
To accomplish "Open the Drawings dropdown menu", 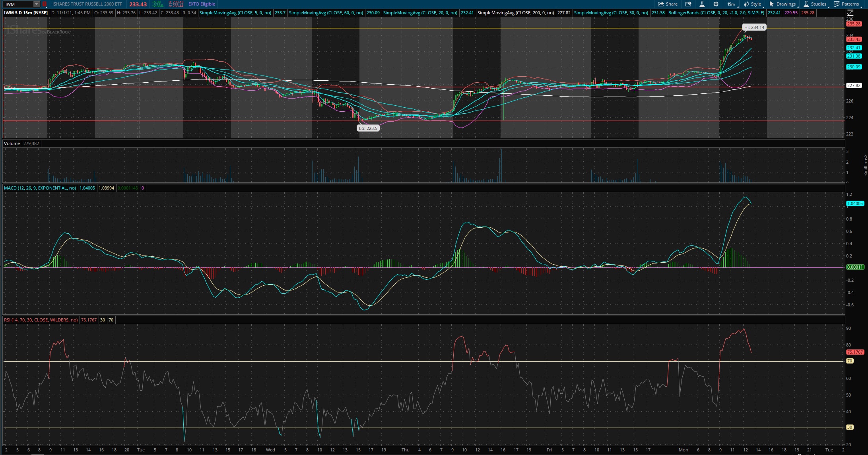I will [783, 4].
